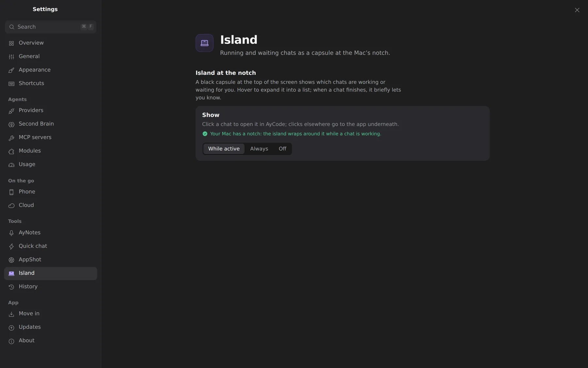Click the AyNotes microphone icon

[11, 233]
